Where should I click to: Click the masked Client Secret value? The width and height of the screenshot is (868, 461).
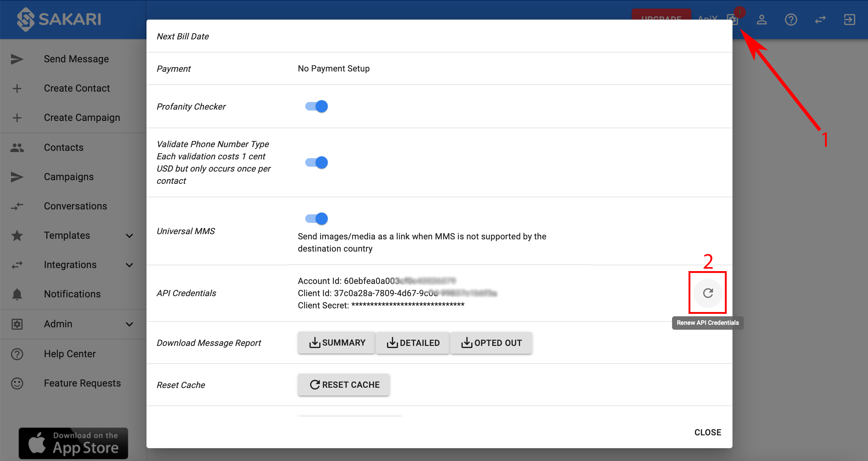pyautogui.click(x=408, y=305)
